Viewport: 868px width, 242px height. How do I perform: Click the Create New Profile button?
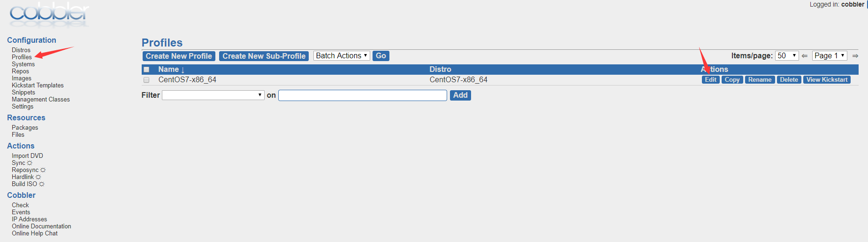tap(179, 56)
